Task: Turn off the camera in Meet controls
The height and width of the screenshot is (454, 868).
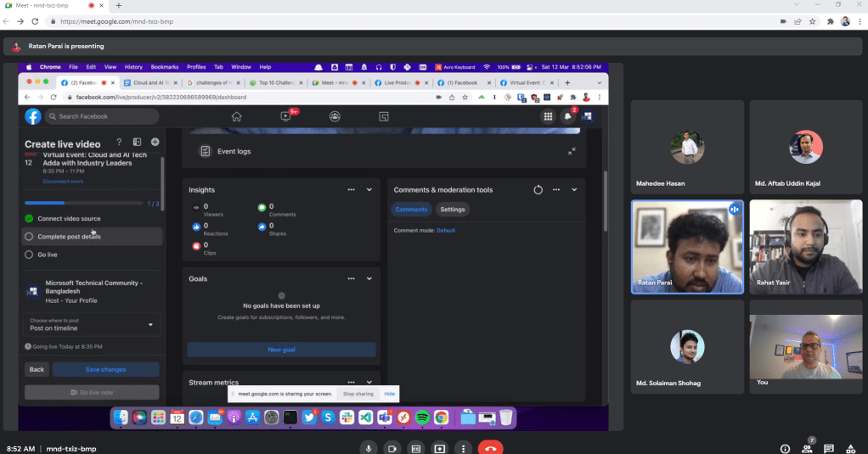Action: click(x=392, y=447)
